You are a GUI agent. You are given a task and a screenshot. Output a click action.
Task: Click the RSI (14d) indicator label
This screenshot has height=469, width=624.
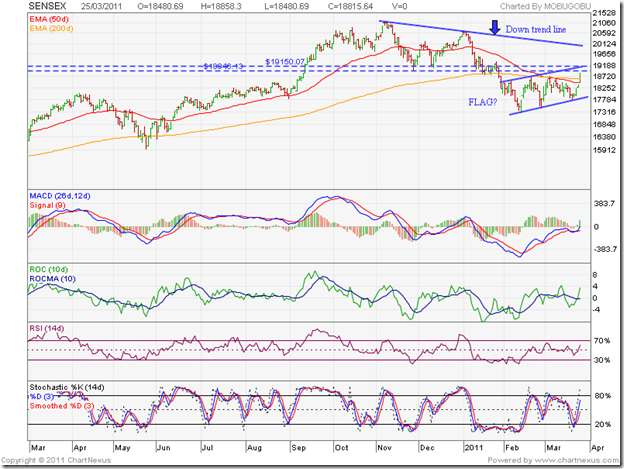coord(47,329)
